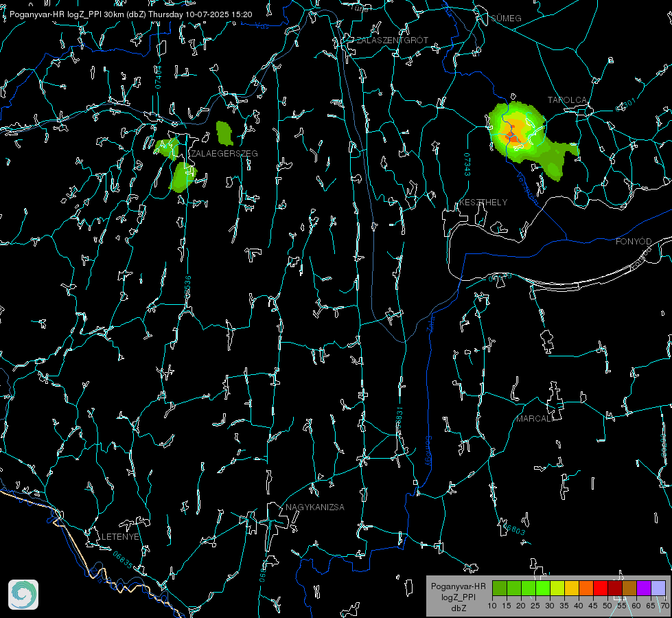Select the 20–25 dBZ green legend swatch
This screenshot has width=672, height=618.
pos(529,588)
